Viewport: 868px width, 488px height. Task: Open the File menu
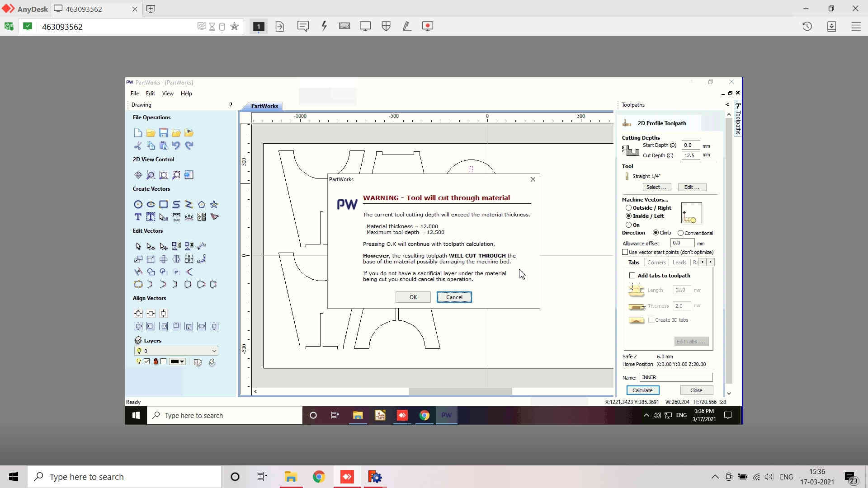point(135,94)
